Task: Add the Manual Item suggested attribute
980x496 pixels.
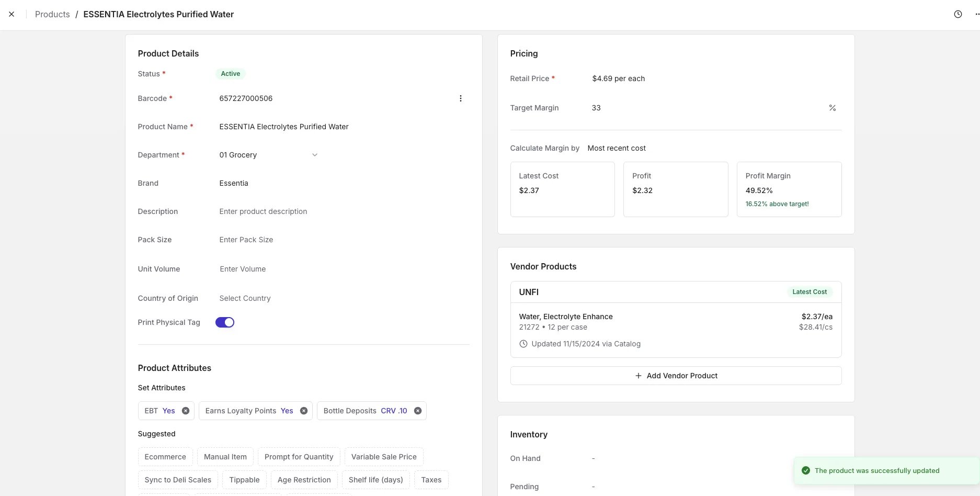Action: (225, 457)
